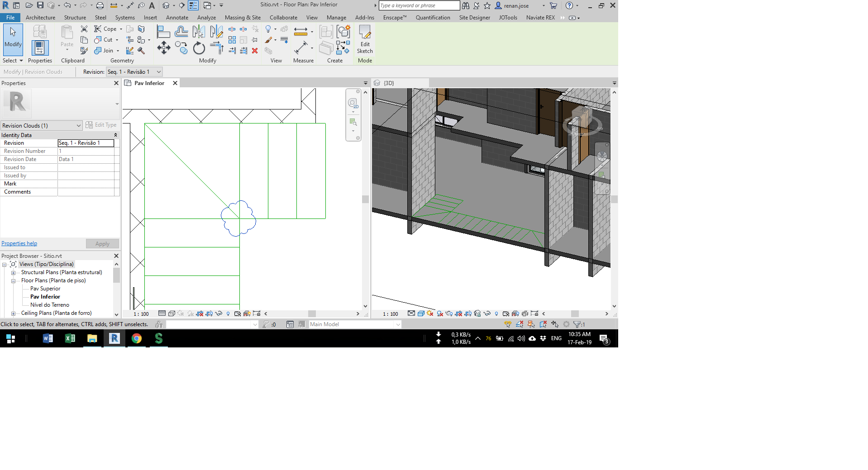Click the Delete (red X) tool
The width and height of the screenshot is (868, 470).
[x=255, y=51]
